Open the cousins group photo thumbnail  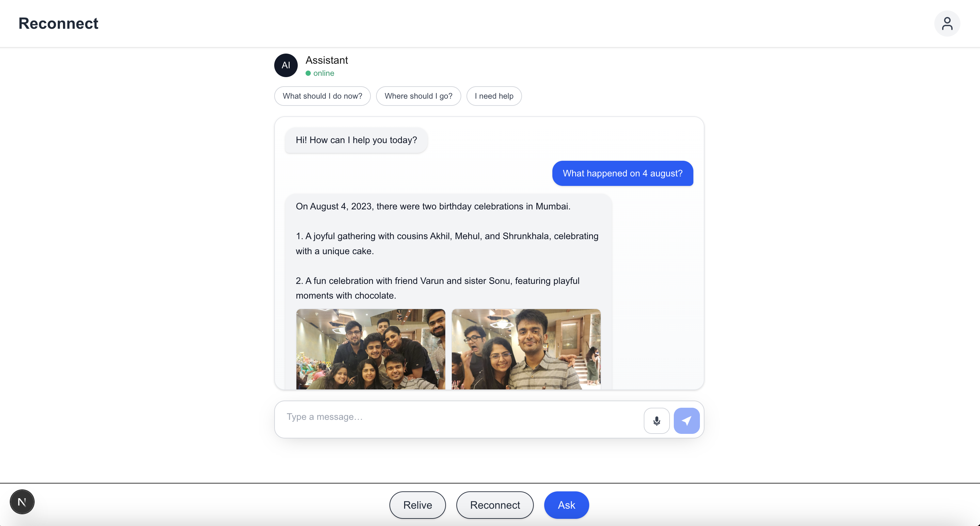pos(371,349)
